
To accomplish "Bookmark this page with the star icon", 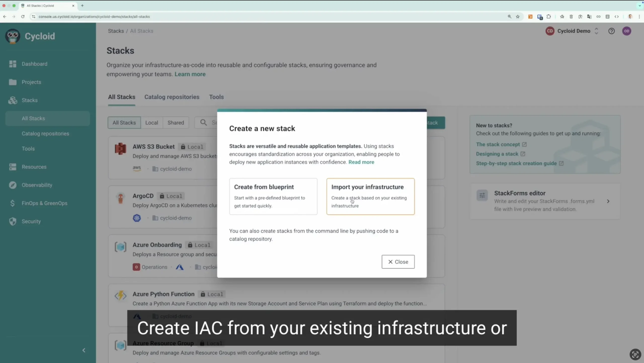I will pyautogui.click(x=518, y=17).
